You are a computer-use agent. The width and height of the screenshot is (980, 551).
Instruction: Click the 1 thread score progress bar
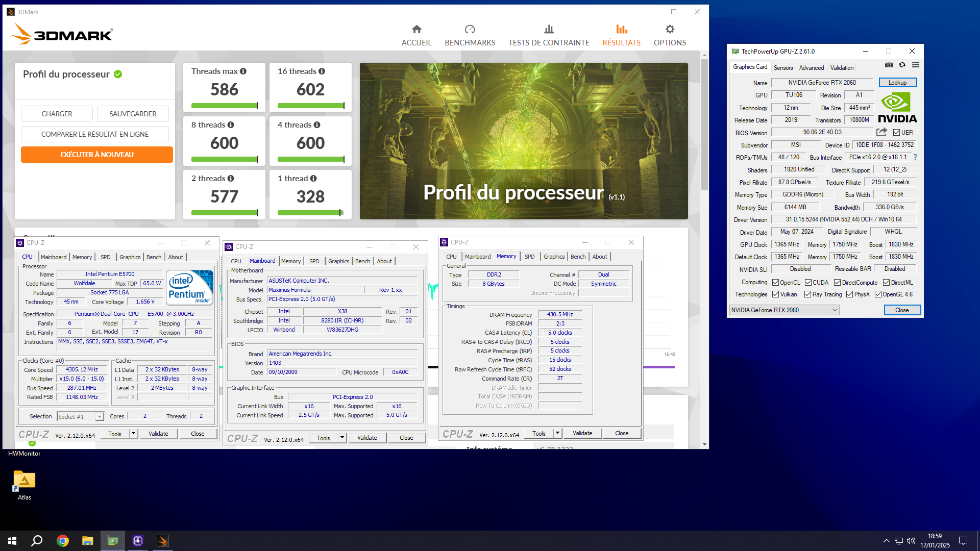(x=310, y=213)
